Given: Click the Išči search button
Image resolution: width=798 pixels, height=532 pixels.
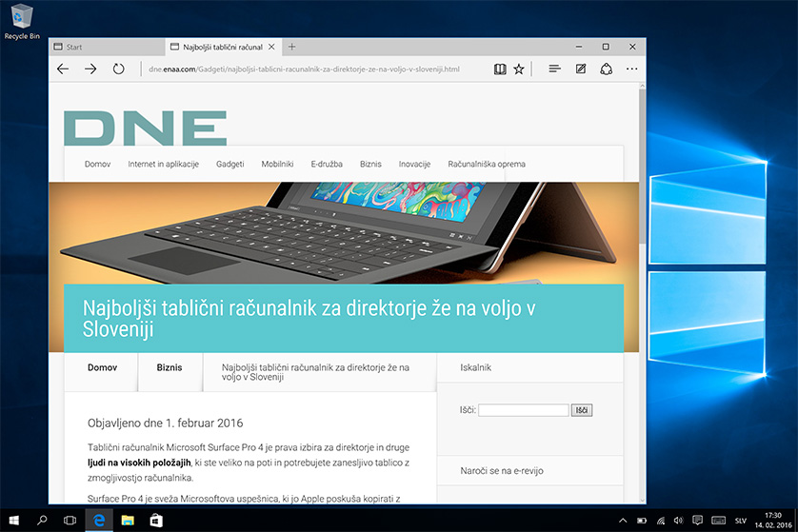Looking at the screenshot, I should coord(582,410).
